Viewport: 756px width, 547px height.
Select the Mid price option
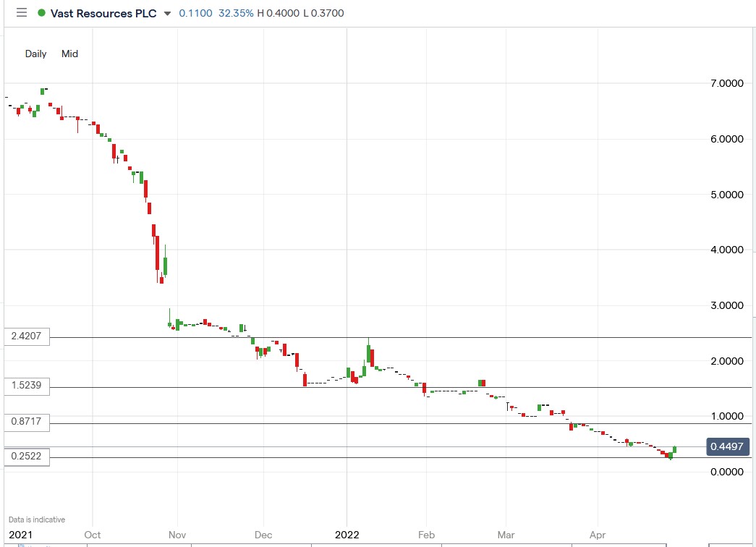(x=69, y=54)
